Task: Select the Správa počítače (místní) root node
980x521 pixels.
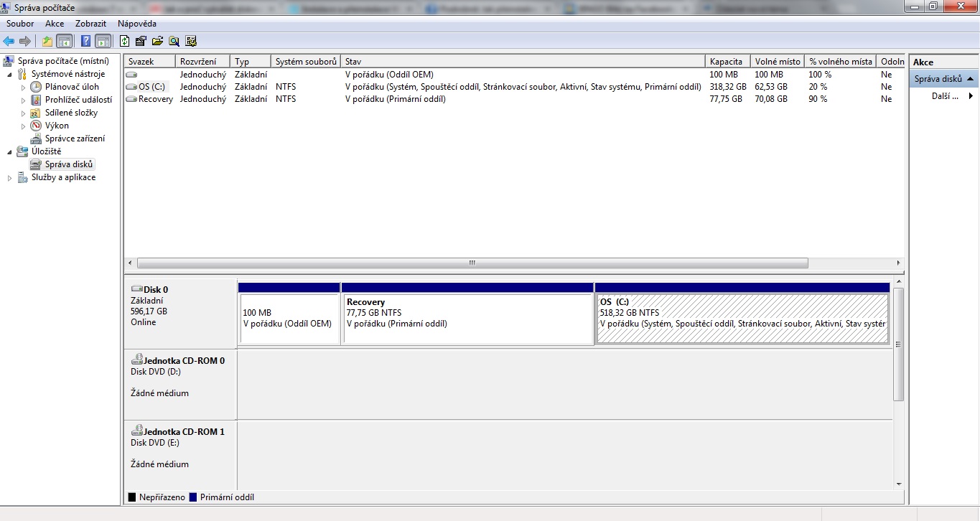Action: coord(63,62)
